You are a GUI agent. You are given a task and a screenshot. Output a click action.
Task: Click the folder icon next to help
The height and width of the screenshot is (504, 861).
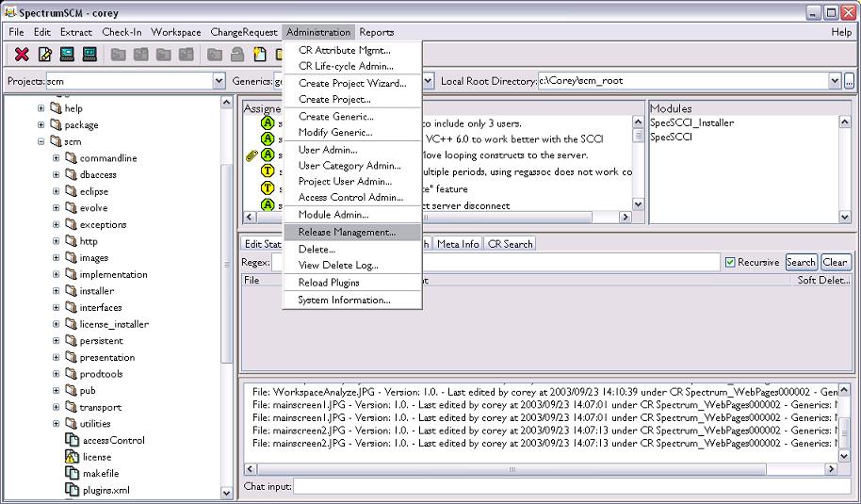pos(56,108)
